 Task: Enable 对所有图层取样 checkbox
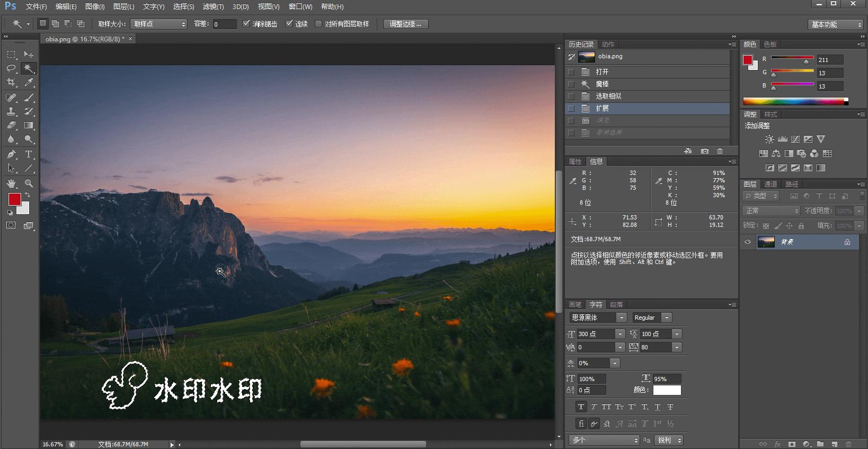tap(318, 24)
